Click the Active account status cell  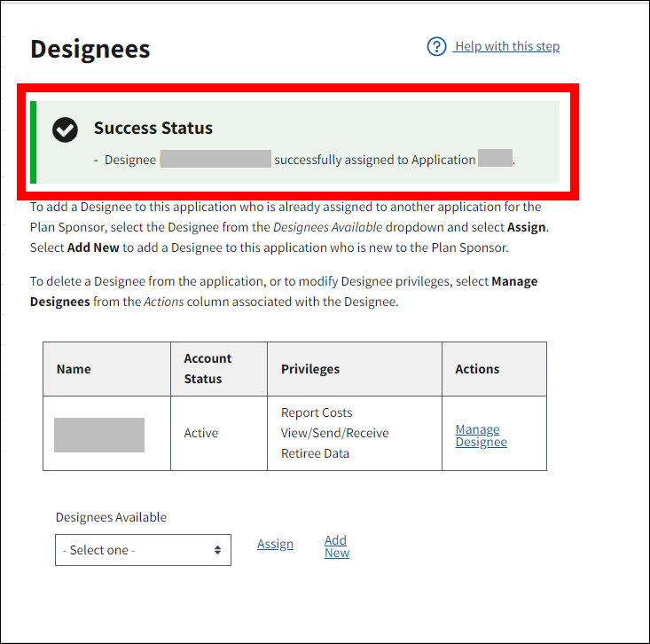201,433
